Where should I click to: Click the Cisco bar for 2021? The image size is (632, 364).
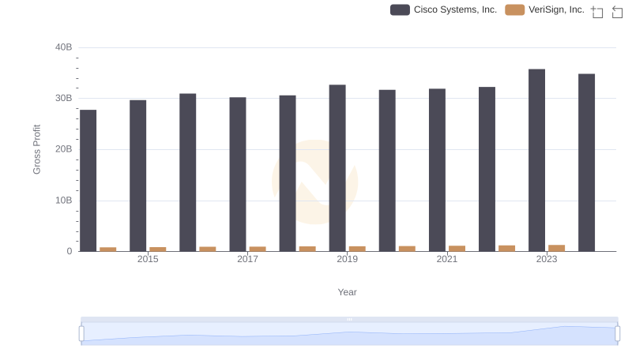click(x=438, y=171)
